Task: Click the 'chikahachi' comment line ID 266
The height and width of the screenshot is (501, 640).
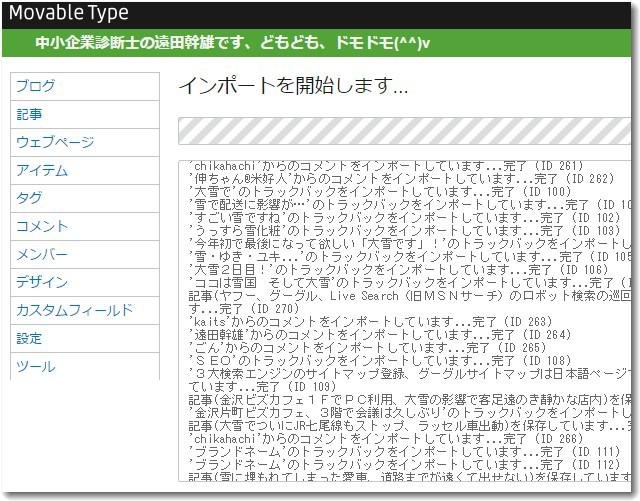Action: pos(386,439)
